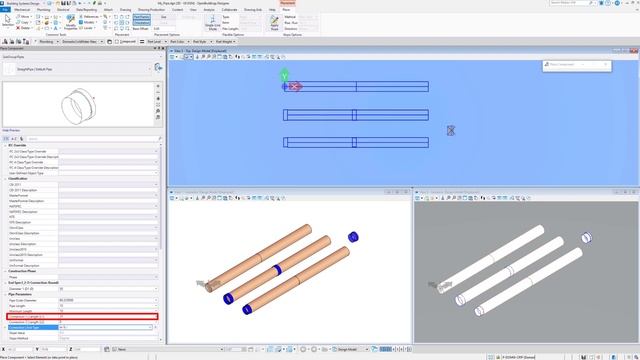Open the Plumbing discipline dropdown in the toolbar
Image resolution: width=640 pixels, height=360 pixels.
pyautogui.click(x=48, y=42)
